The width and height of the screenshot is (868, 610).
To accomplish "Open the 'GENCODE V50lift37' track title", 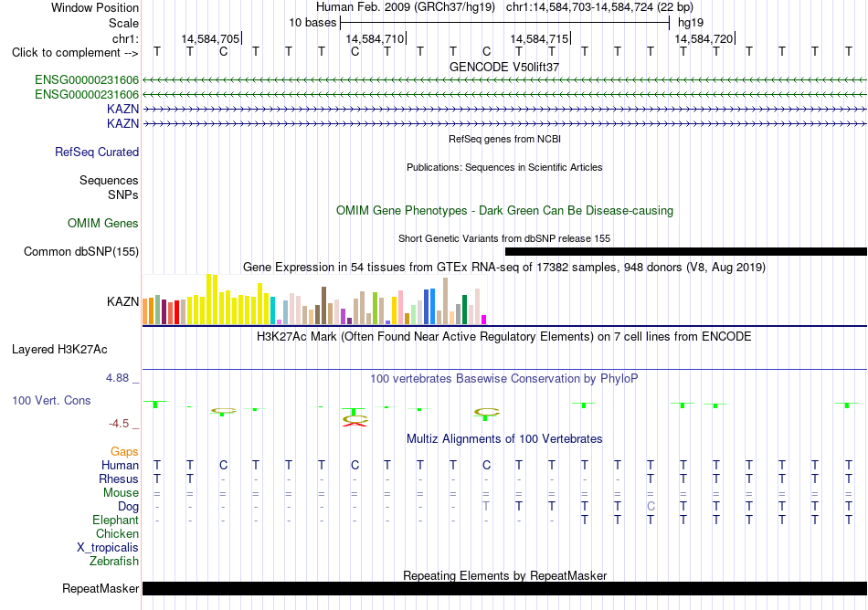I will coord(504,67).
